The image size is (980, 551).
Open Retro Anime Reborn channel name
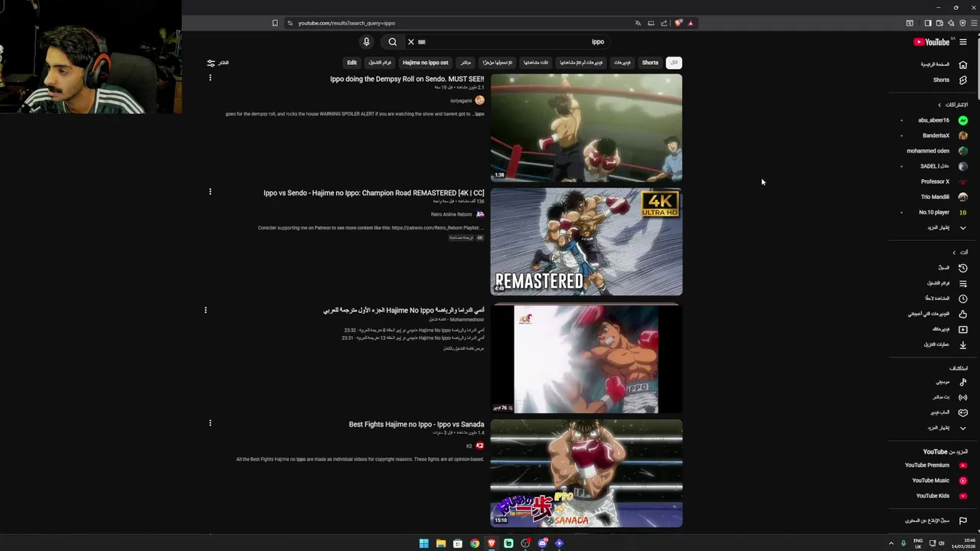pyautogui.click(x=451, y=214)
